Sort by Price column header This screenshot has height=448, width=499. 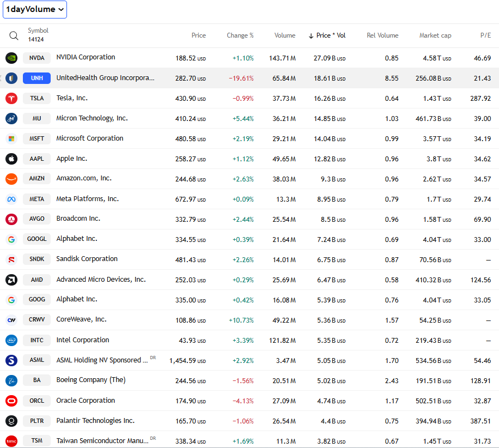199,35
